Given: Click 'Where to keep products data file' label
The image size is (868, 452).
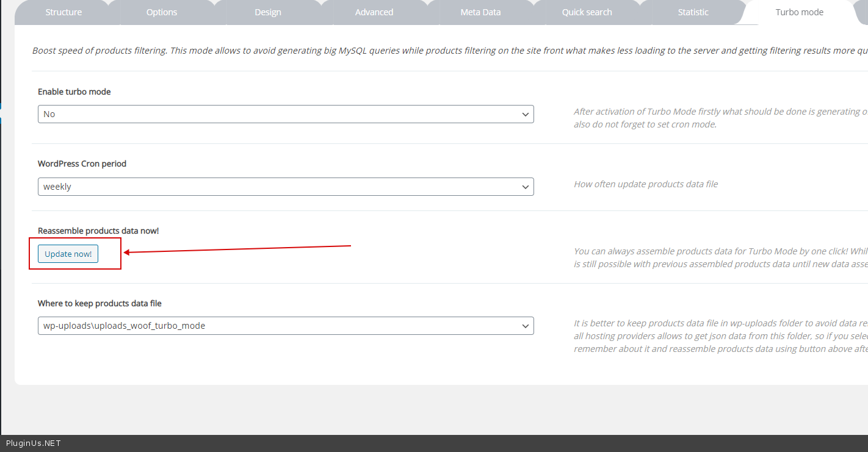Looking at the screenshot, I should [99, 303].
